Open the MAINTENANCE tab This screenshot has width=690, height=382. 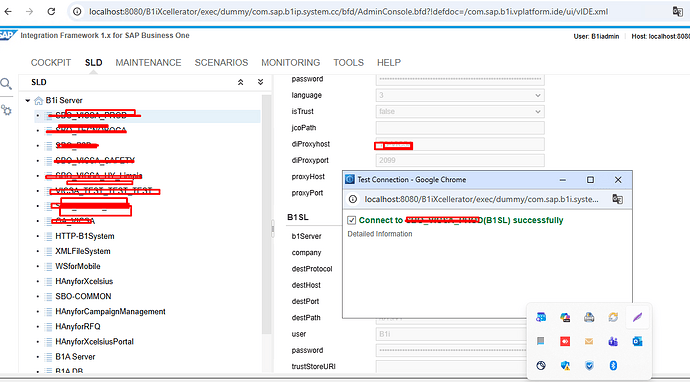[148, 62]
